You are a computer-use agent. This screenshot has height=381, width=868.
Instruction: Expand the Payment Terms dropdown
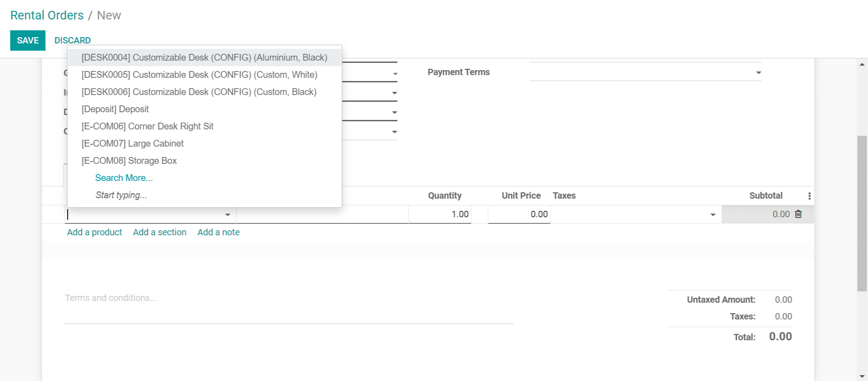tap(758, 73)
